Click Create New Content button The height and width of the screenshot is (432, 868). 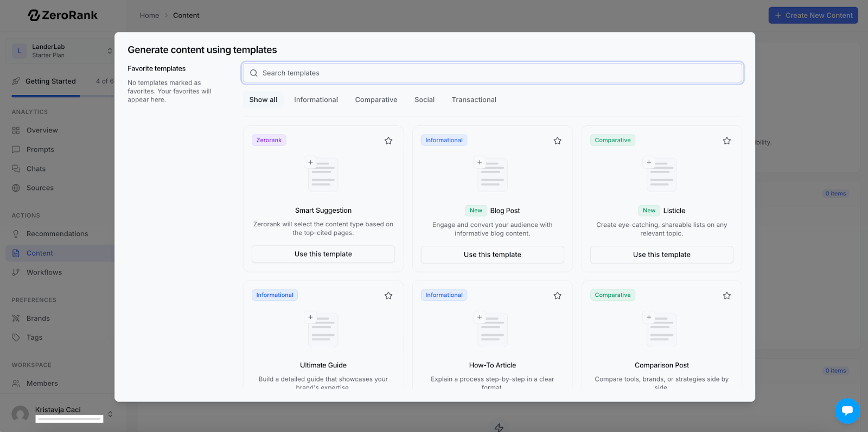(813, 15)
